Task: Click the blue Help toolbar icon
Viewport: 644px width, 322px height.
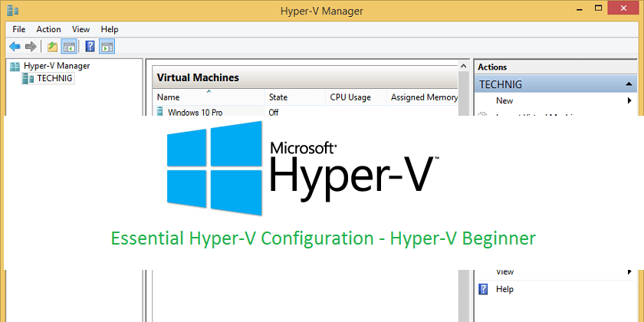Action: [x=90, y=47]
